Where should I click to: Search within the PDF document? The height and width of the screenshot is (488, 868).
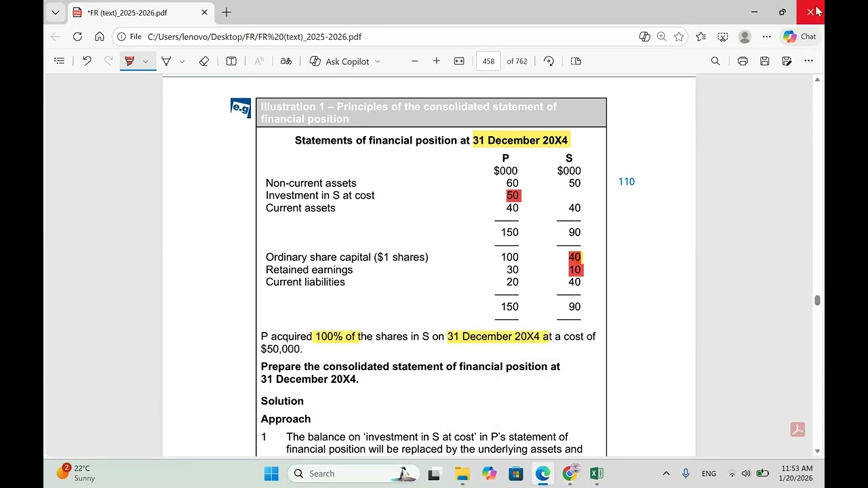click(715, 61)
